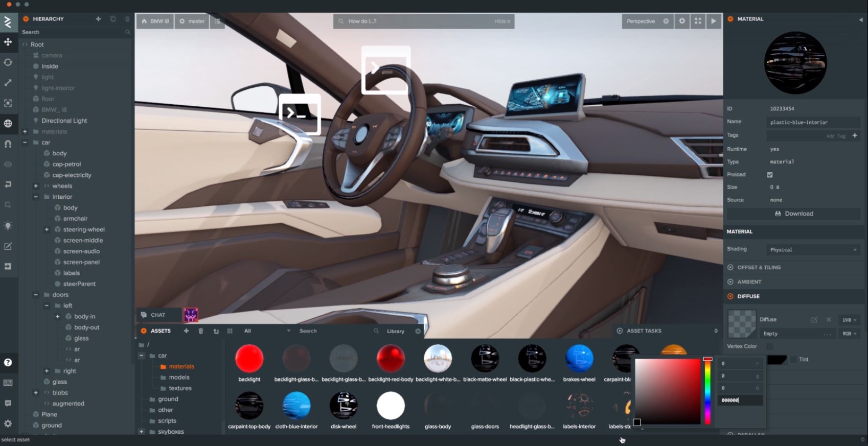Open the BMW i8 project home tab
This screenshot has width=868, height=446.
click(155, 21)
